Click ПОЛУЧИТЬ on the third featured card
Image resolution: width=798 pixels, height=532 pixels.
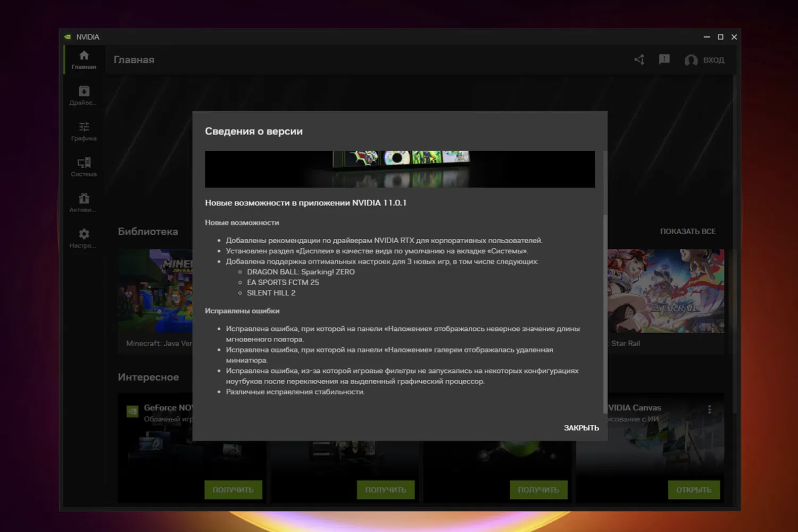538,489
